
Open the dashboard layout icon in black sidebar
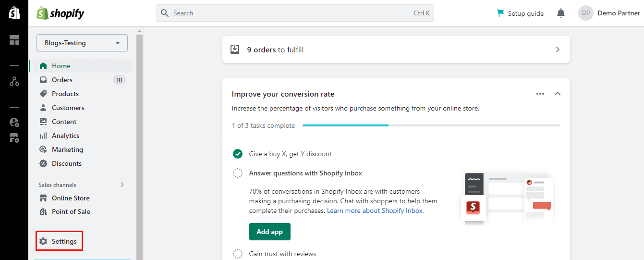pyautogui.click(x=14, y=40)
